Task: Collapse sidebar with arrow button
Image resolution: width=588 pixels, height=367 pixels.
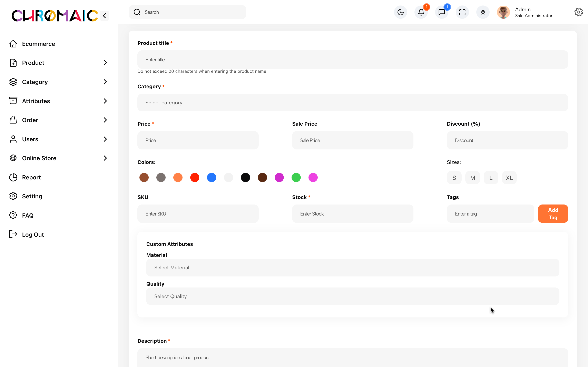Action: coord(105,16)
